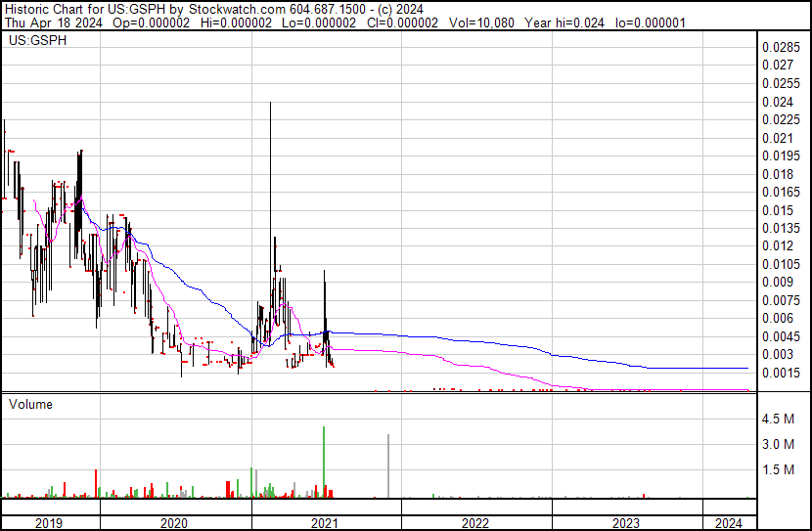
Task: Click the Cl=0.000002 close price in header
Action: 402,22
